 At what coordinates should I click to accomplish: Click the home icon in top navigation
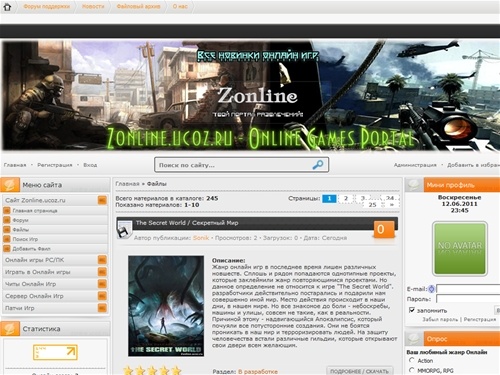point(7,7)
